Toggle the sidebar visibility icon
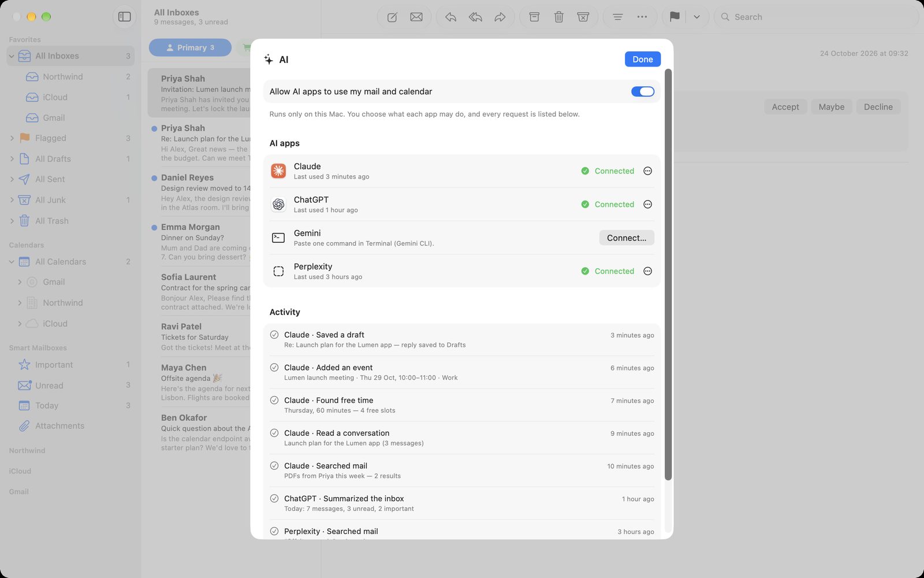 click(x=124, y=17)
